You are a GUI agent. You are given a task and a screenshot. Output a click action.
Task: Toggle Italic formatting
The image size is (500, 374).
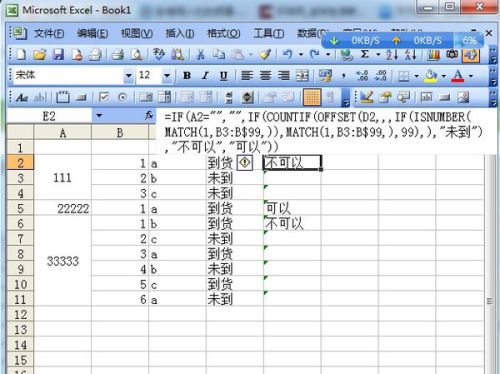coord(205,76)
